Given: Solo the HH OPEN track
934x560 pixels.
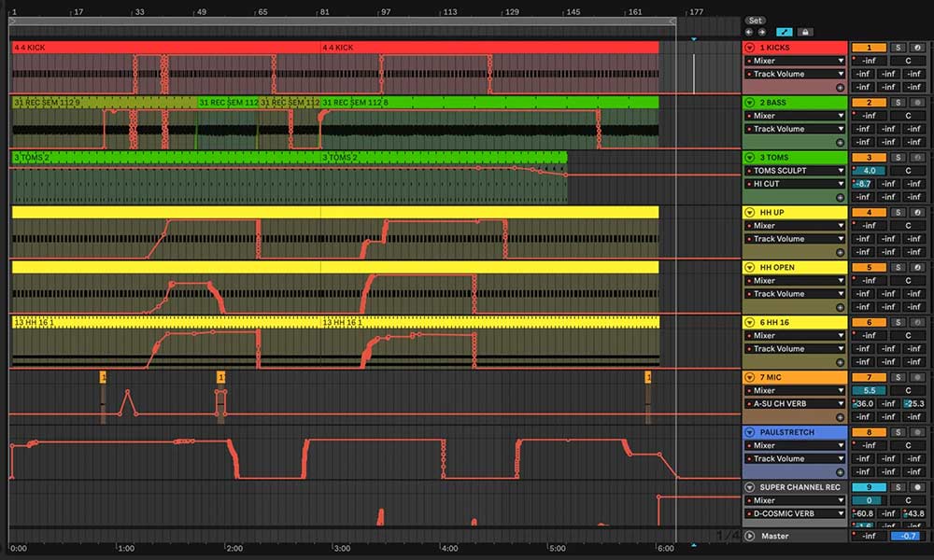Looking at the screenshot, I should pyautogui.click(x=899, y=267).
